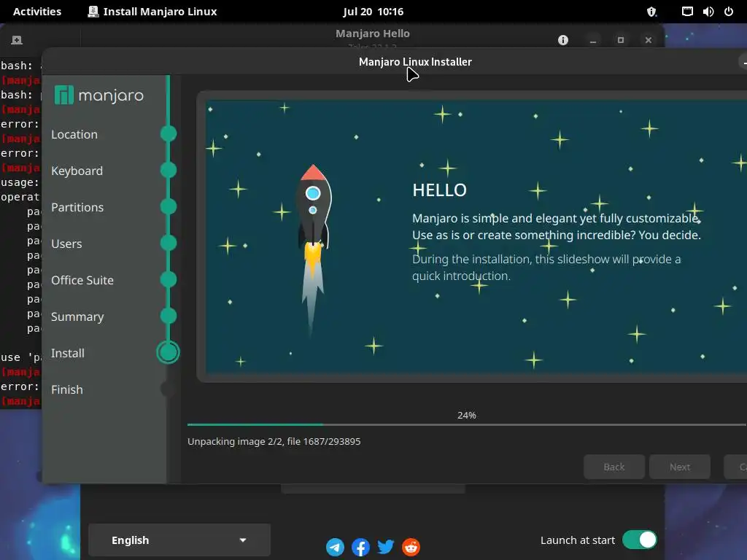Open the volume speaker tray icon

708,12
